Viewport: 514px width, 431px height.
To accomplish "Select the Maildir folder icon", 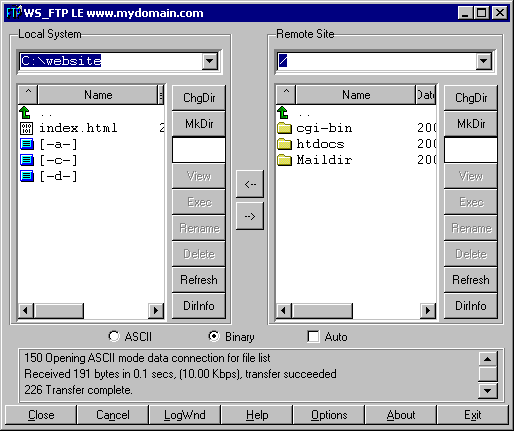I will (284, 160).
